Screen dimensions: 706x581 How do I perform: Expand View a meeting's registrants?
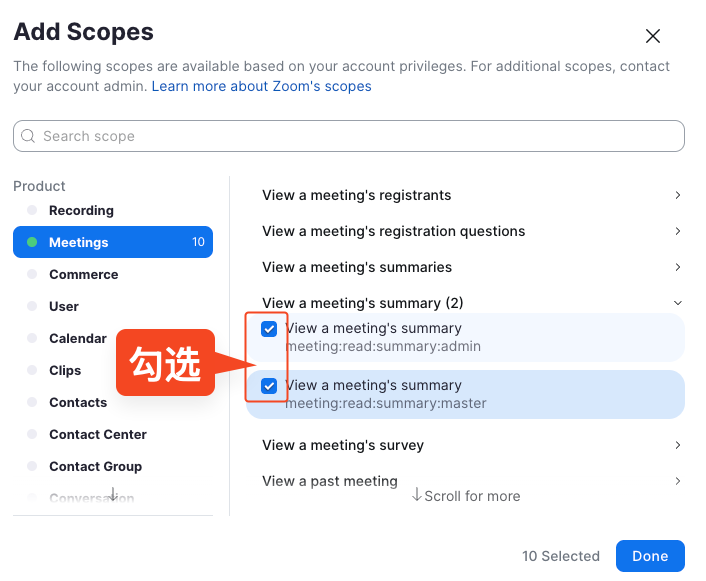pos(677,196)
